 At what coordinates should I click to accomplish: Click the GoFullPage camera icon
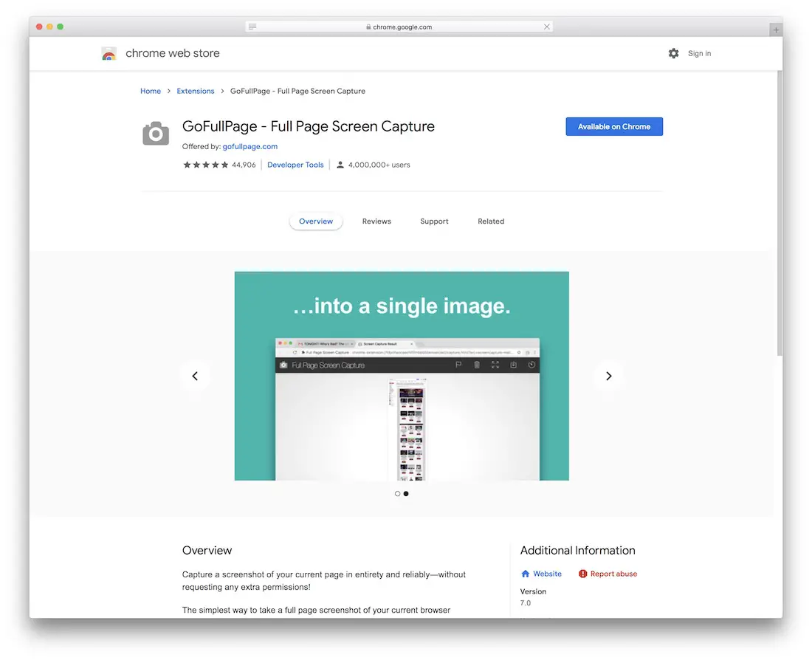click(x=156, y=134)
